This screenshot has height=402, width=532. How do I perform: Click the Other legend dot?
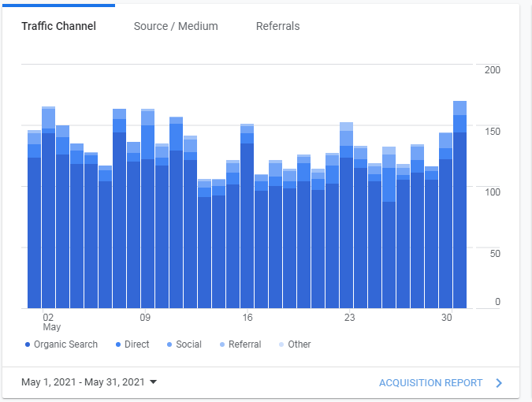281,344
